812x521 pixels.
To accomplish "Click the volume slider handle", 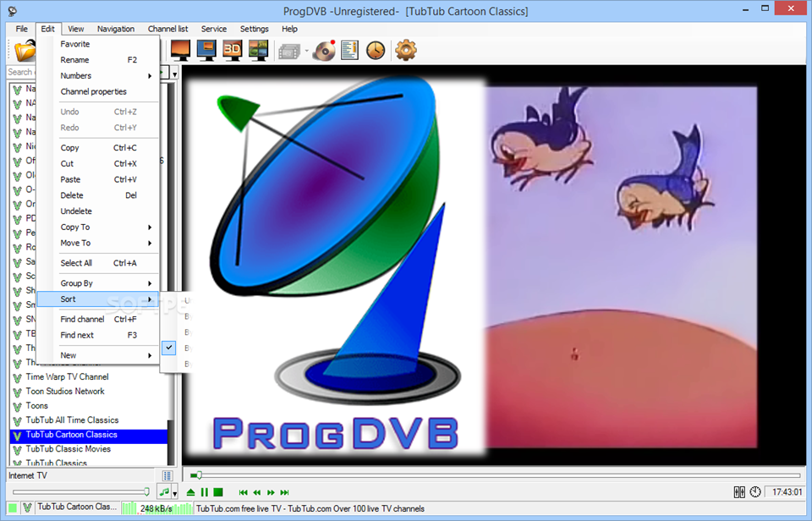I will click(146, 491).
